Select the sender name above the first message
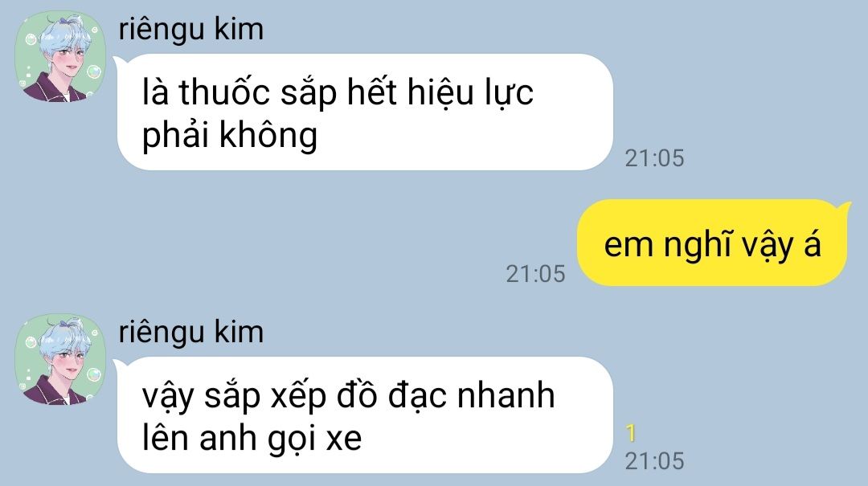Screen dimensions: 868x486 pos(191,29)
